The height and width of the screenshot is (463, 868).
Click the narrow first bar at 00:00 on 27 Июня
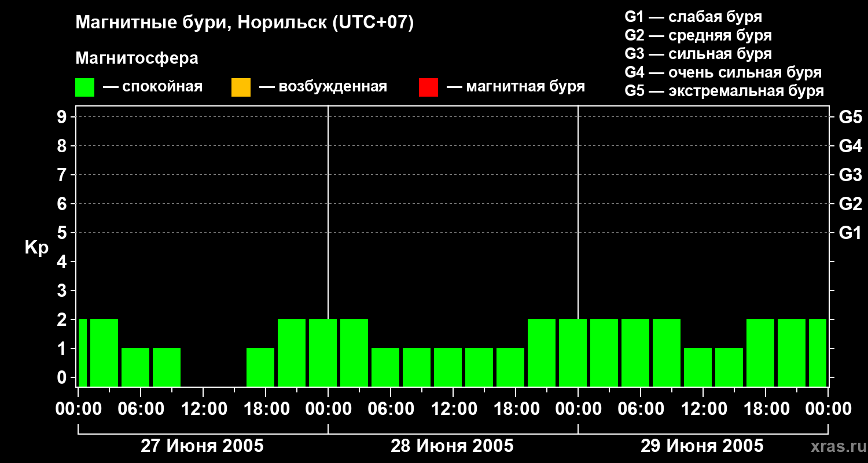(82, 352)
